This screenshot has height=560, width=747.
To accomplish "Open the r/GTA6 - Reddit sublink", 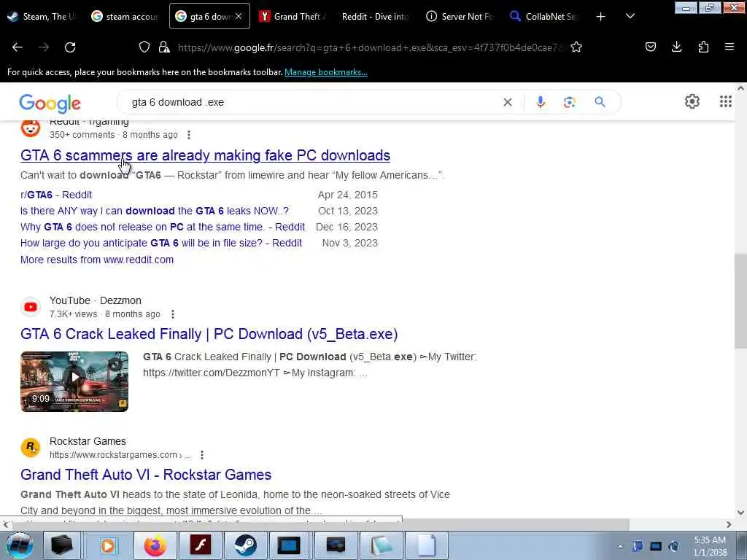I will click(x=56, y=195).
